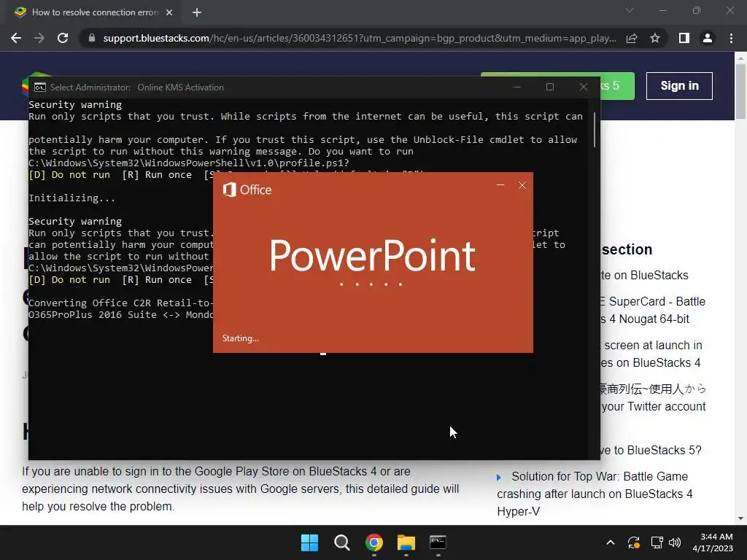Open link ending 've to BlueStacks 5?'
The image size is (747, 560).
pos(651,450)
